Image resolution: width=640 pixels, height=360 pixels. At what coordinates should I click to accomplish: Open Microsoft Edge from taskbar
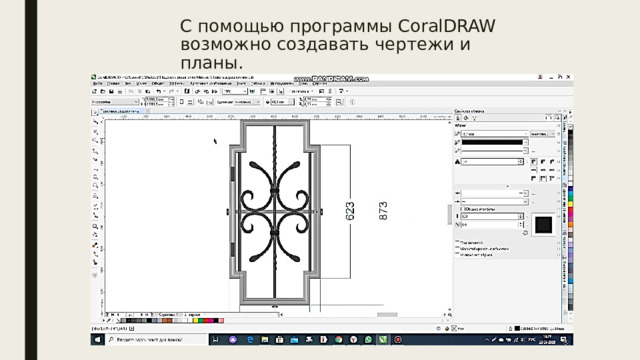250,339
